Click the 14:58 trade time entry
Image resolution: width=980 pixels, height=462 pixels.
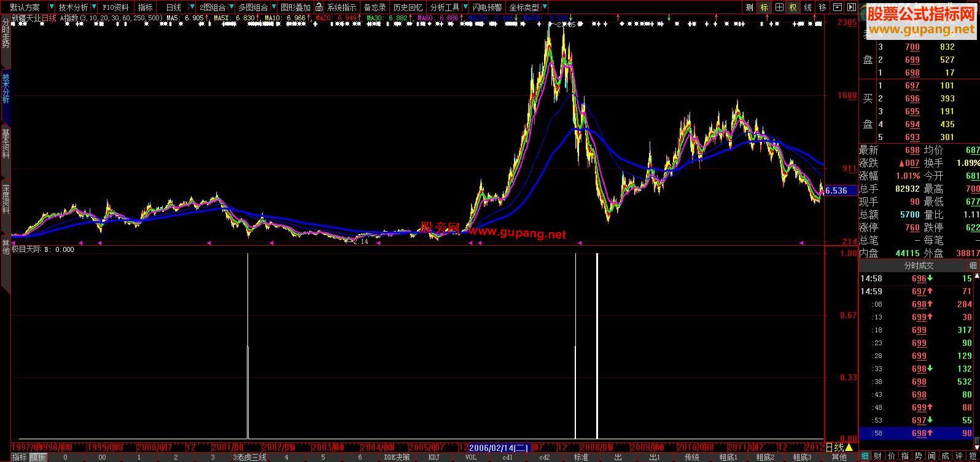(x=871, y=279)
